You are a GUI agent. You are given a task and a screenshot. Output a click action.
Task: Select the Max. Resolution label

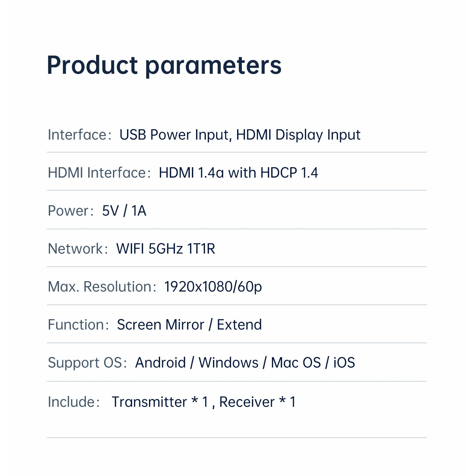(102, 287)
